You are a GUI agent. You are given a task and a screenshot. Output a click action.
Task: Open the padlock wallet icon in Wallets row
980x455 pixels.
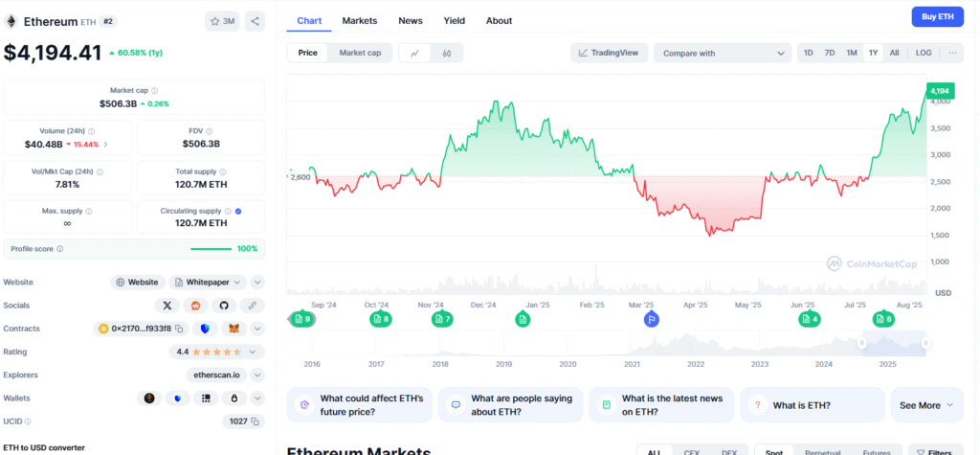tap(234, 398)
